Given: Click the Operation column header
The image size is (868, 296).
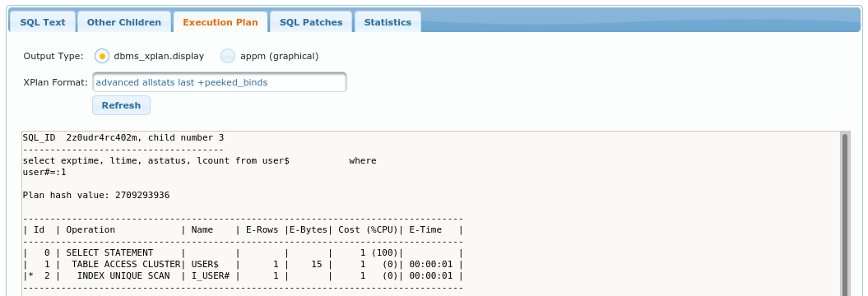Looking at the screenshot, I should [x=91, y=229].
